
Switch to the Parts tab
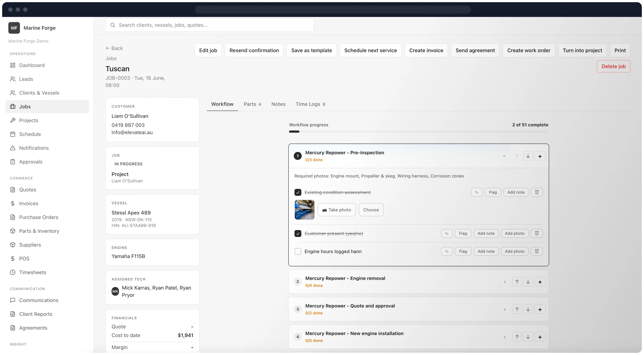click(252, 104)
